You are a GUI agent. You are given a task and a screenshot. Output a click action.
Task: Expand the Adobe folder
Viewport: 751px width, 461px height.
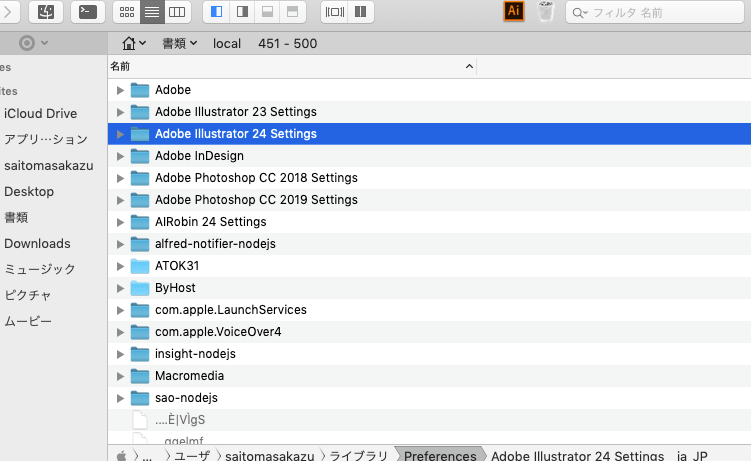coord(120,90)
